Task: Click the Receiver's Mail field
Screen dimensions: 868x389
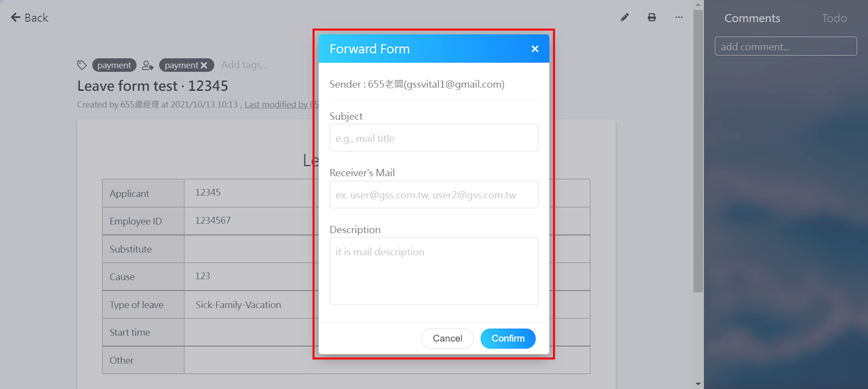Action: tap(434, 194)
